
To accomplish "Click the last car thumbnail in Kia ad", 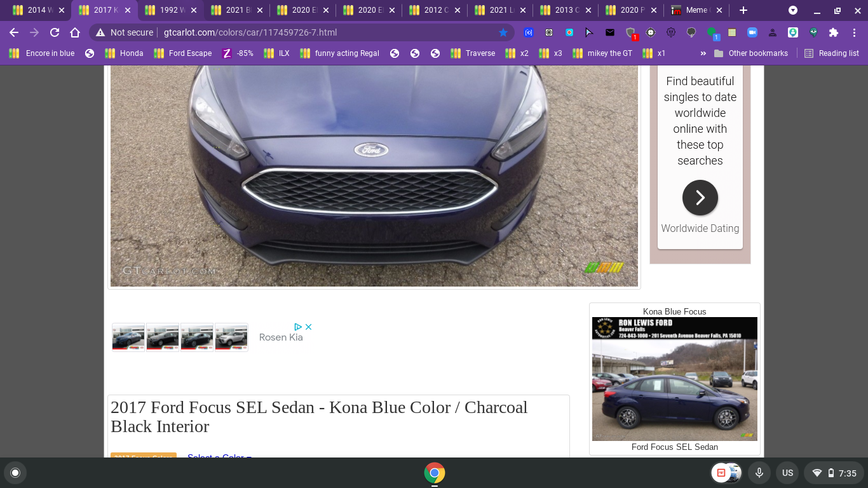I will (x=231, y=337).
